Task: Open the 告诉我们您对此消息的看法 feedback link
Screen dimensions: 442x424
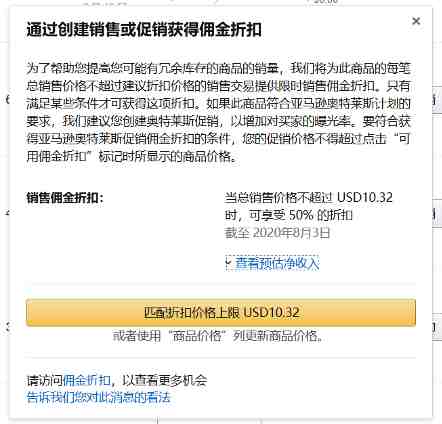Action: [99, 397]
